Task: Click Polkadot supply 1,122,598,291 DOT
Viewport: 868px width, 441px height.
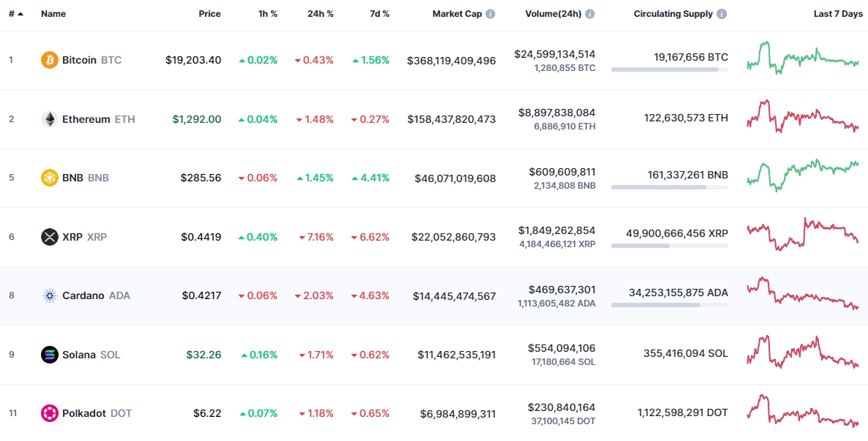Action: coord(683,412)
